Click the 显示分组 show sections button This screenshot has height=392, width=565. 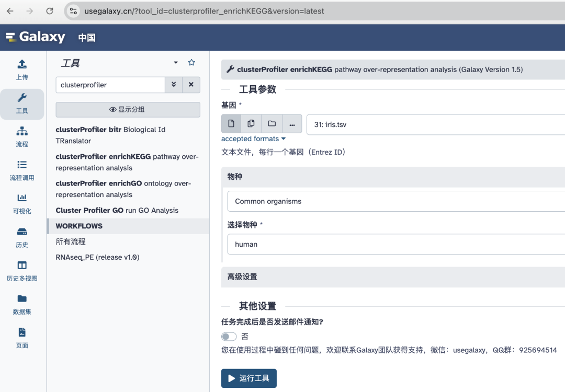(128, 109)
